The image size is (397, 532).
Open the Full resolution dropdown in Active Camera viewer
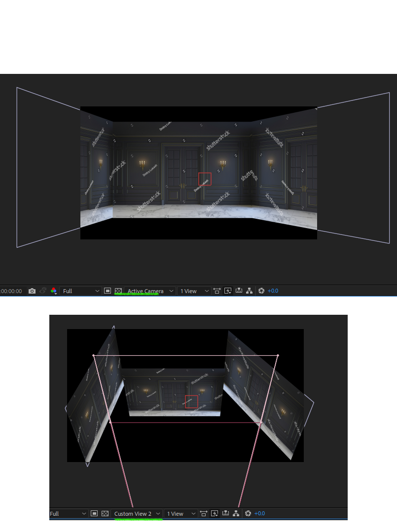(80, 291)
